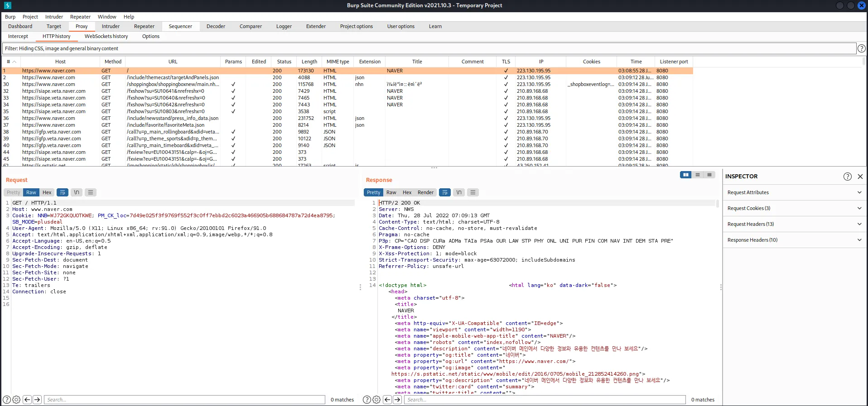Screen dimensions: 868x406
Task: Toggle non-printable characters in the Request pane
Action: point(77,192)
